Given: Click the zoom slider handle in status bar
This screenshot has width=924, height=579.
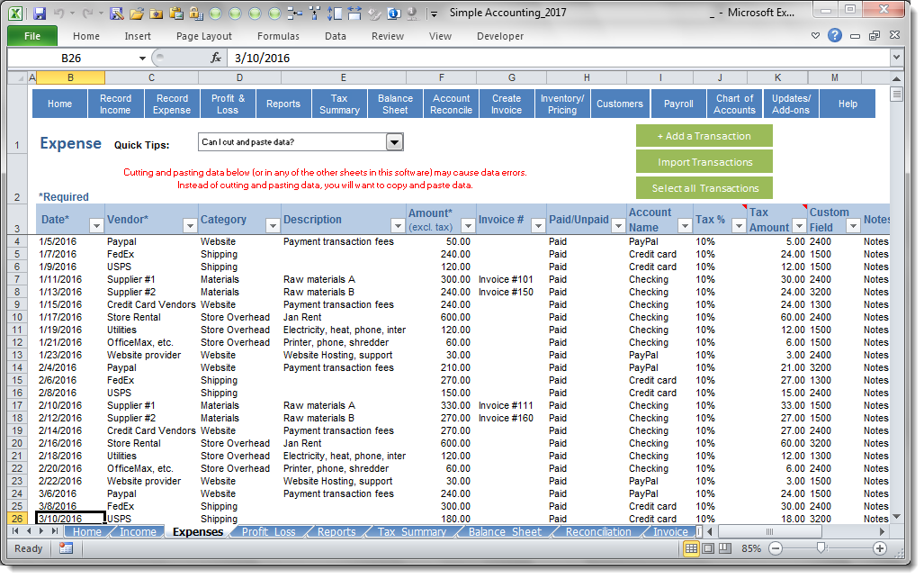Looking at the screenshot, I should [x=821, y=548].
